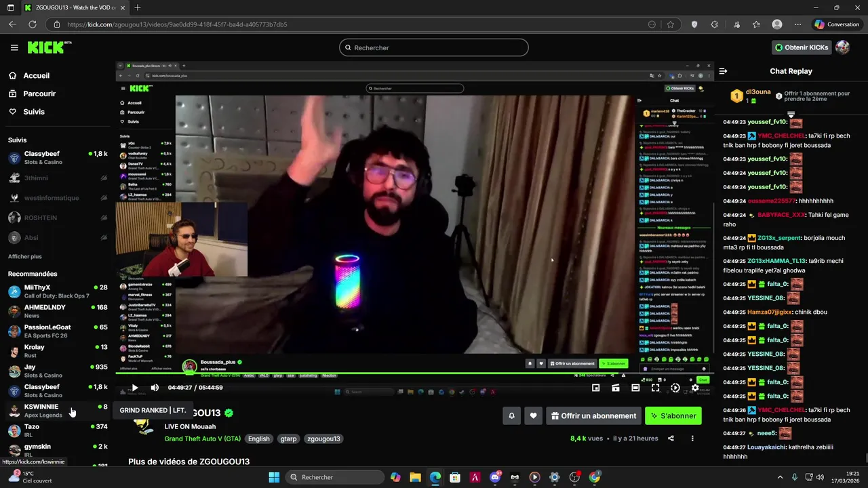
Task: Open the browser Conversation button
Action: coord(837,24)
